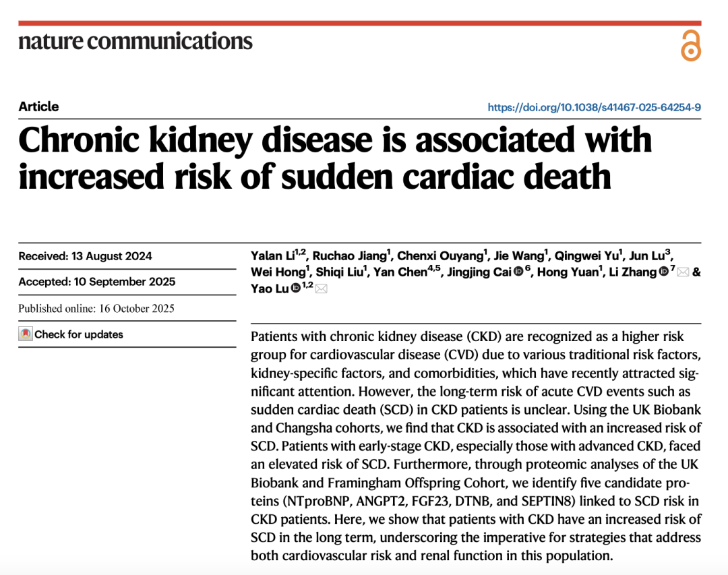Select author name Yalan Li
The height and width of the screenshot is (575, 728).
[272, 255]
